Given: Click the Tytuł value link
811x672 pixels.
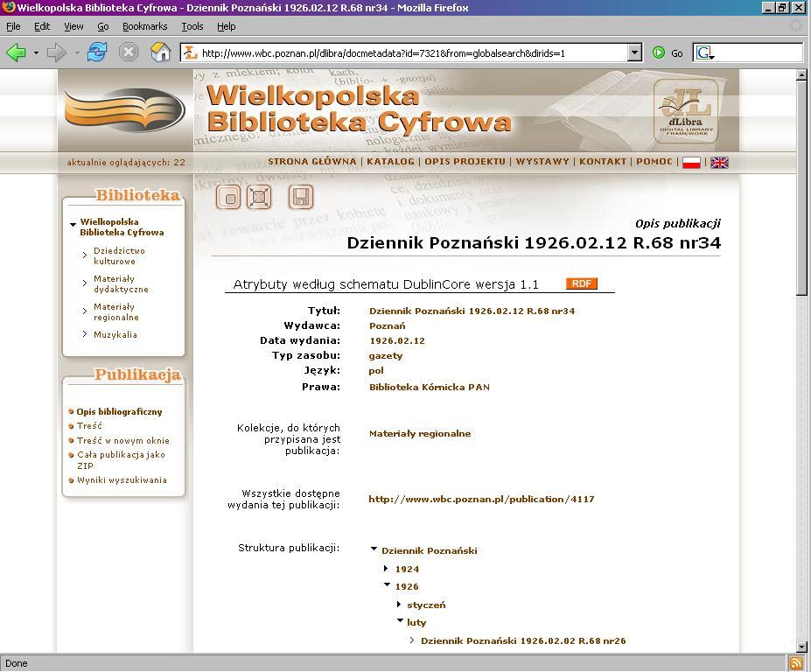Looking at the screenshot, I should 472,311.
